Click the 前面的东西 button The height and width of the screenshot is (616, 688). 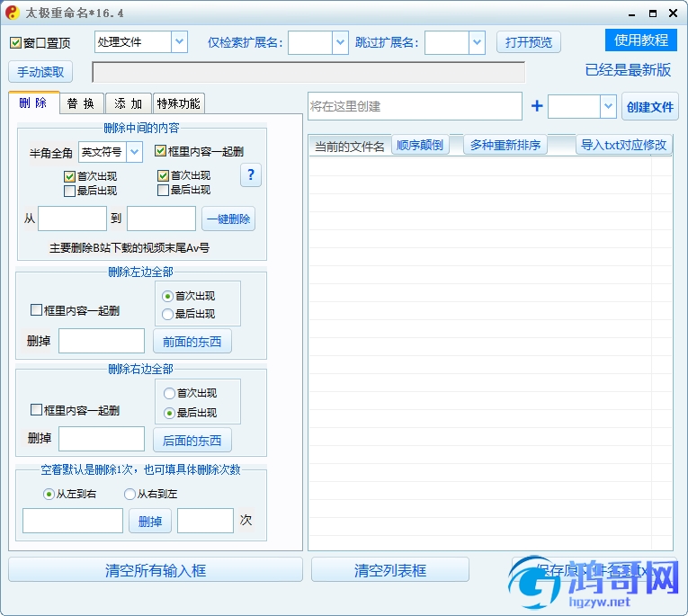tap(192, 342)
